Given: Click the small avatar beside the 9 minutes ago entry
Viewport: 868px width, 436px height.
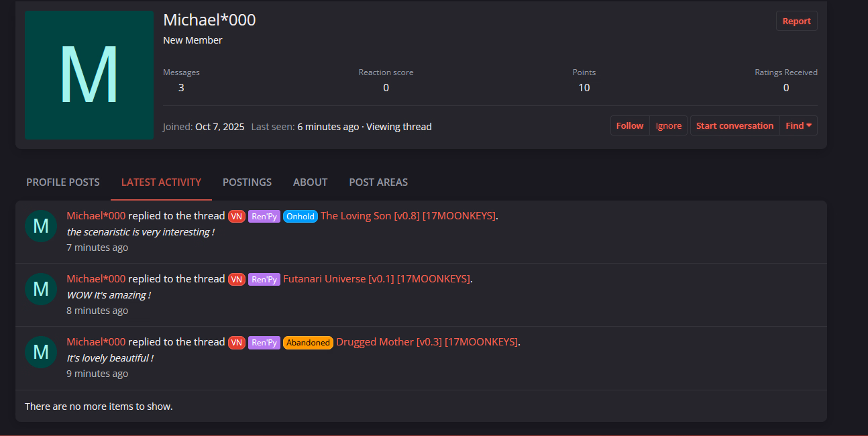Looking at the screenshot, I should coord(41,352).
